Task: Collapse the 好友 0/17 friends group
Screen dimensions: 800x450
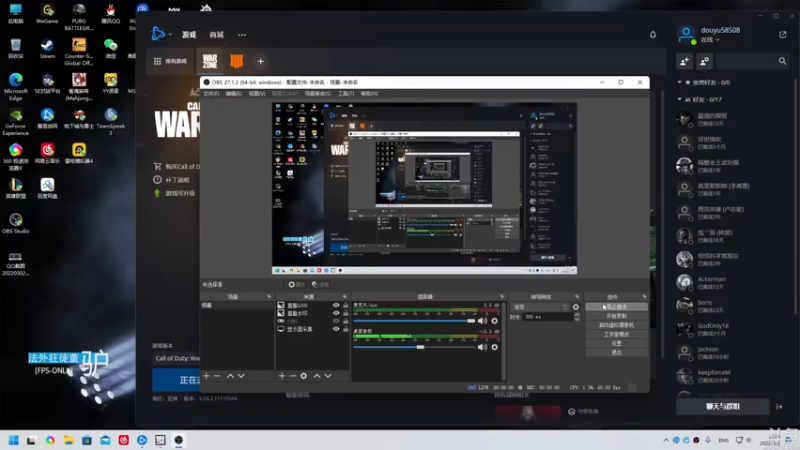Action: point(679,99)
